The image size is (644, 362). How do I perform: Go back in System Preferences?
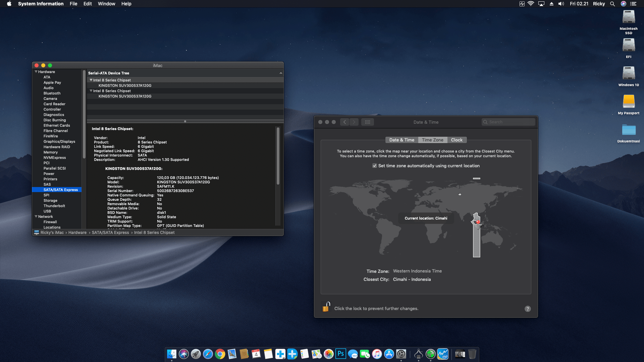tap(344, 122)
